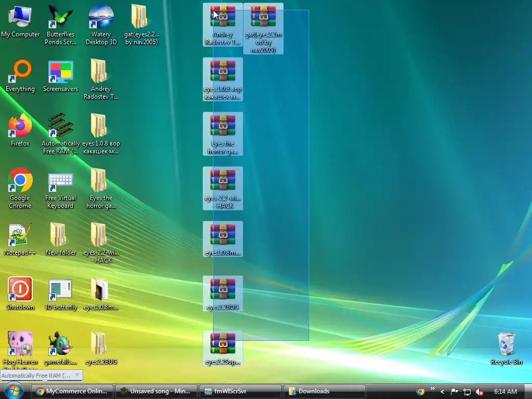Open the flag notification tray icon
The height and width of the screenshot is (399, 532).
[x=454, y=392]
